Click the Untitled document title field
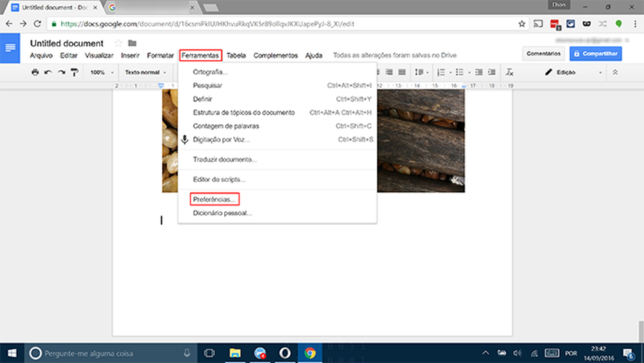Image resolution: width=644 pixels, height=363 pixels. point(66,43)
